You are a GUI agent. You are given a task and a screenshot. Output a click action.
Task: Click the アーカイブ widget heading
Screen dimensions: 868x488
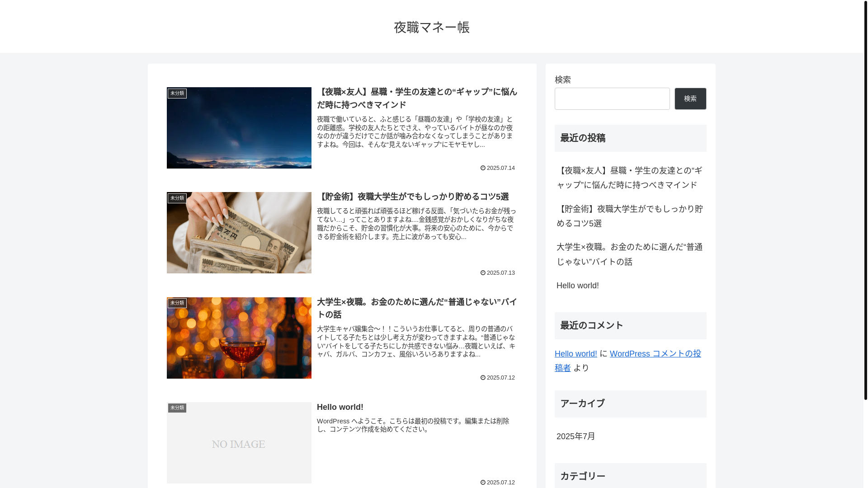(x=630, y=404)
